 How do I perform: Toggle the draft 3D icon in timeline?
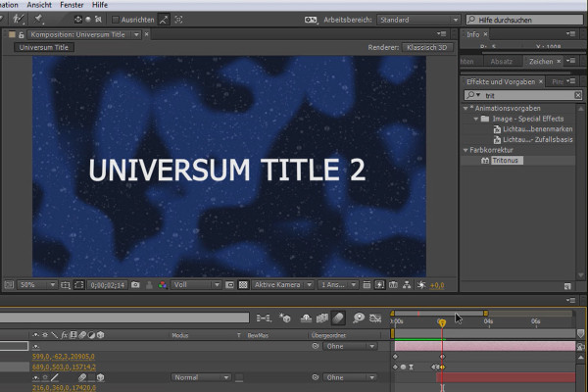pos(285,318)
